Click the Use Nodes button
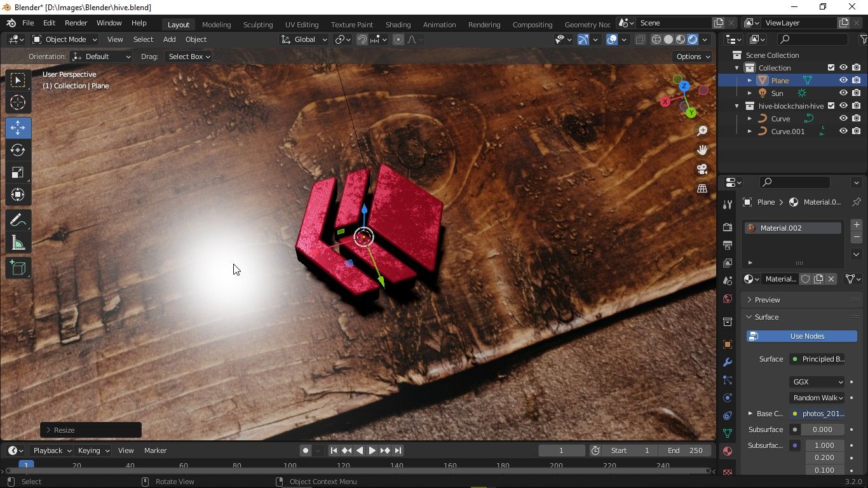 802,336
